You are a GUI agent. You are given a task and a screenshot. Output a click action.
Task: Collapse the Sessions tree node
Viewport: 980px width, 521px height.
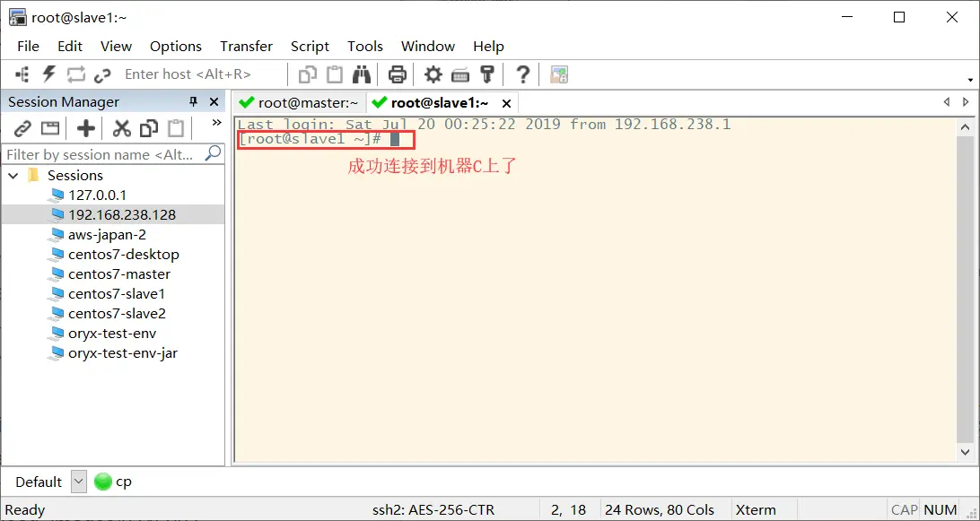point(12,175)
